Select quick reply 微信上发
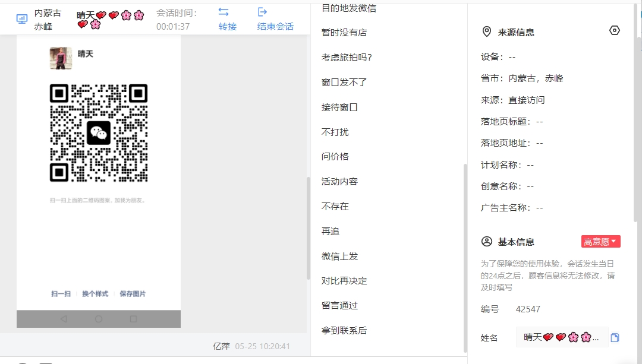The image size is (642, 364). tap(339, 257)
